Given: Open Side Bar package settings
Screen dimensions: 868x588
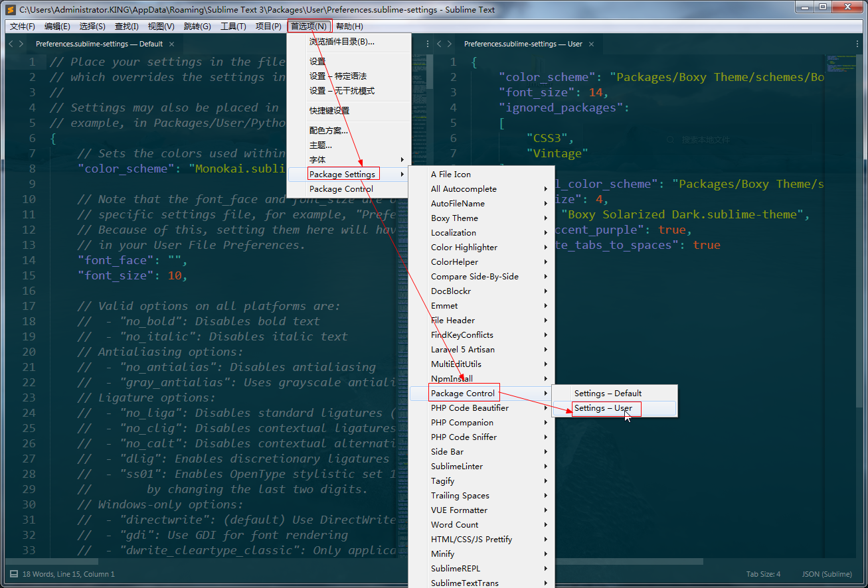Looking at the screenshot, I should click(480, 451).
